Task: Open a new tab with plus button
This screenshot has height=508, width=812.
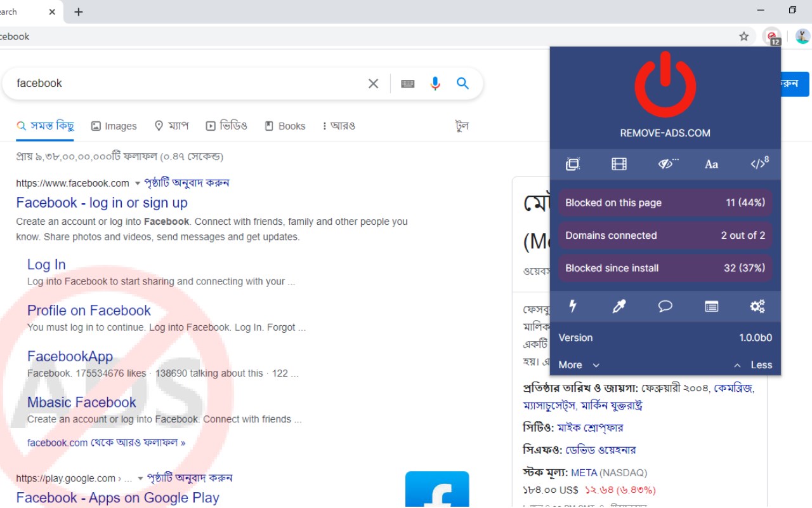Action: coord(79,12)
